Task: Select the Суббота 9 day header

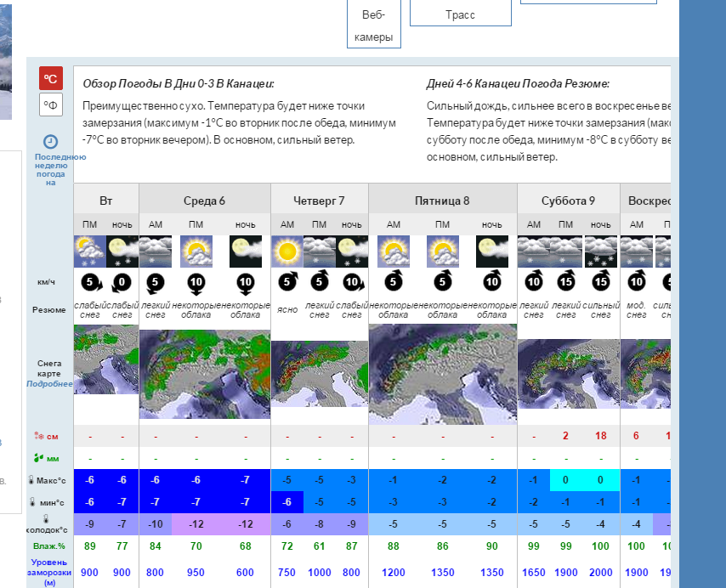Action: [569, 201]
